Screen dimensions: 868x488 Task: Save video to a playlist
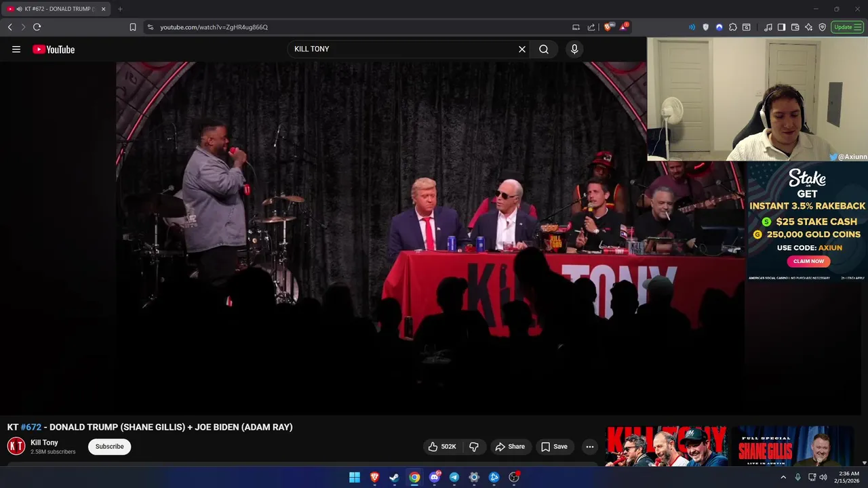coord(554,446)
